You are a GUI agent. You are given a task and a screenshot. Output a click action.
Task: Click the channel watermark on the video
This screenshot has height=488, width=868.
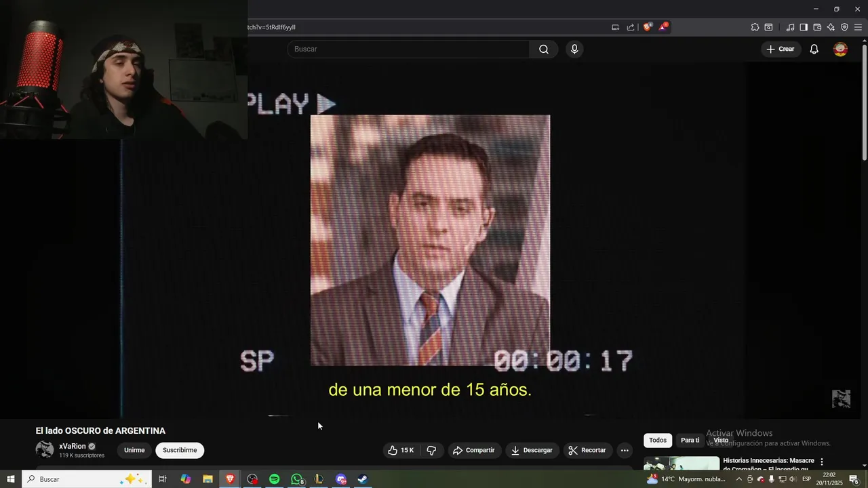pos(841,399)
